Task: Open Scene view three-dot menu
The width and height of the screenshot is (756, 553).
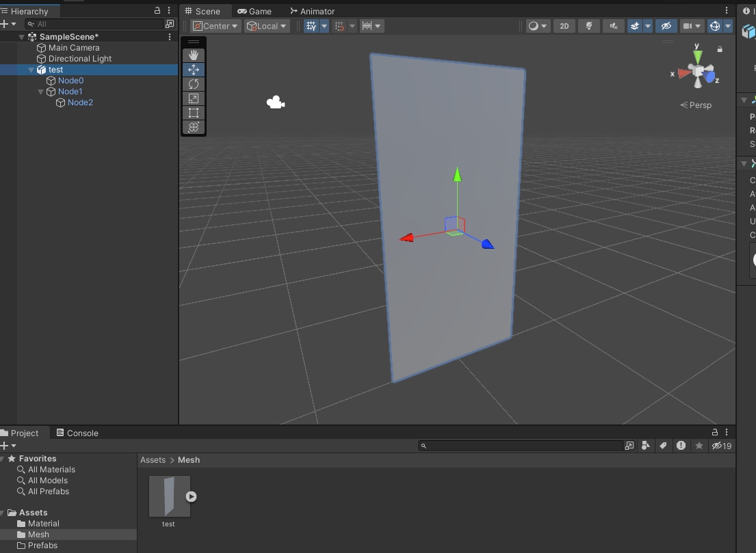Action: coord(727,10)
